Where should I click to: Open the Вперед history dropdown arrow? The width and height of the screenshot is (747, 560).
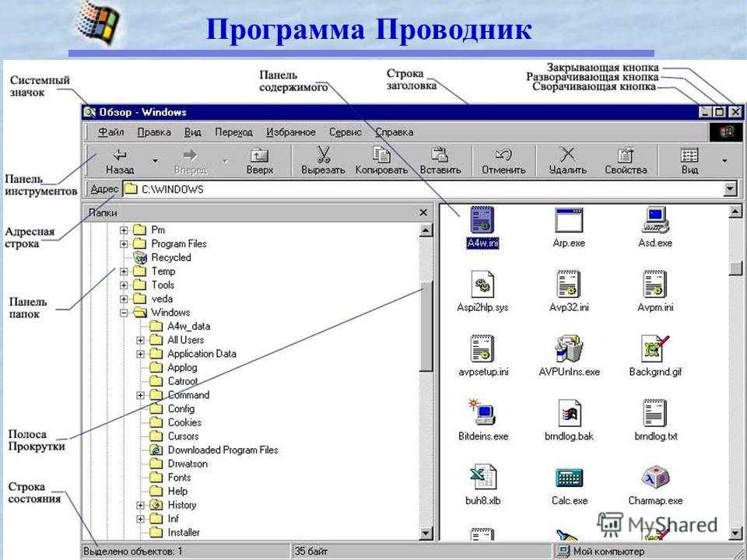[x=226, y=161]
